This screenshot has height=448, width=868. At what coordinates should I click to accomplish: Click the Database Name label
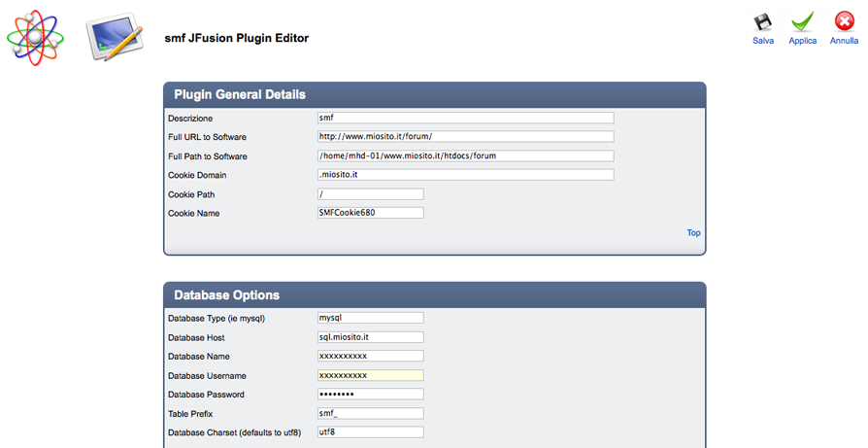[x=199, y=357]
